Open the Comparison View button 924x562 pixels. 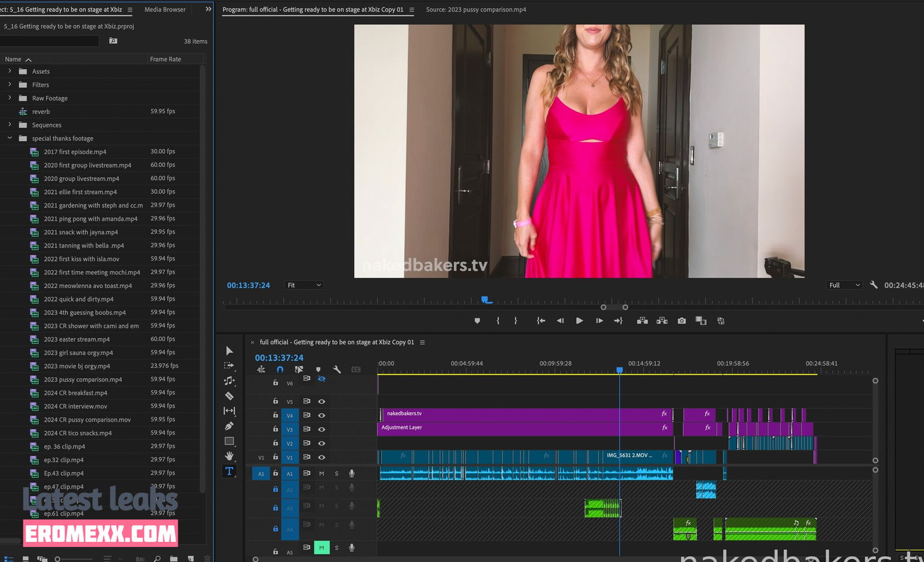(701, 321)
